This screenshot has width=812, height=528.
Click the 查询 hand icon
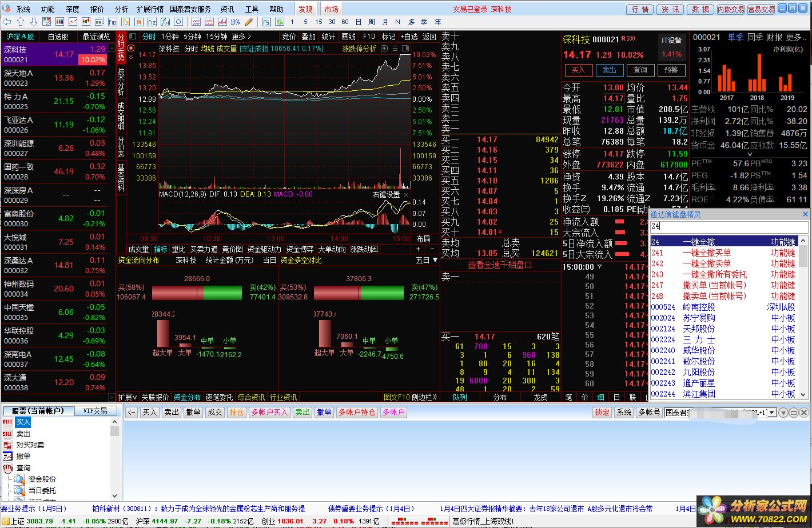coord(7,468)
